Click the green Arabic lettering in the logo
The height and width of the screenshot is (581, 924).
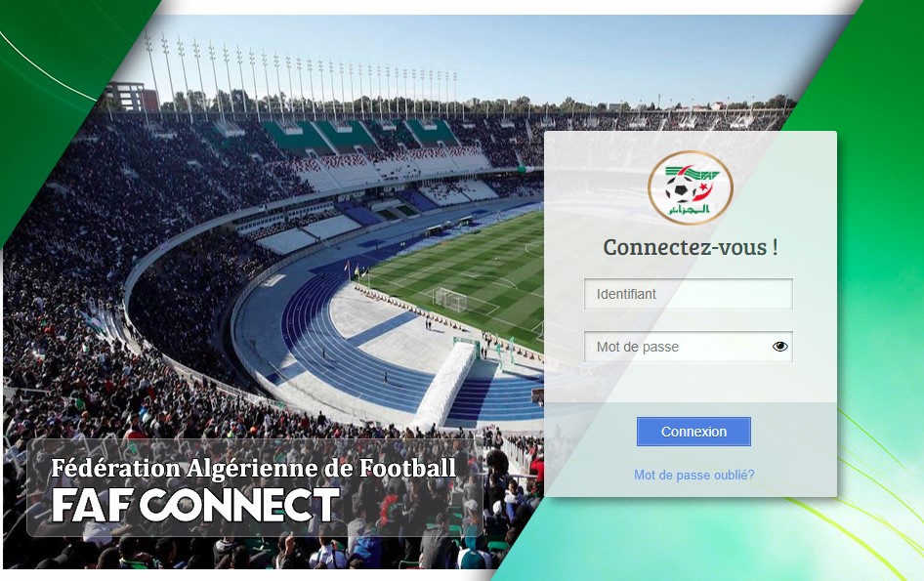coord(689,209)
